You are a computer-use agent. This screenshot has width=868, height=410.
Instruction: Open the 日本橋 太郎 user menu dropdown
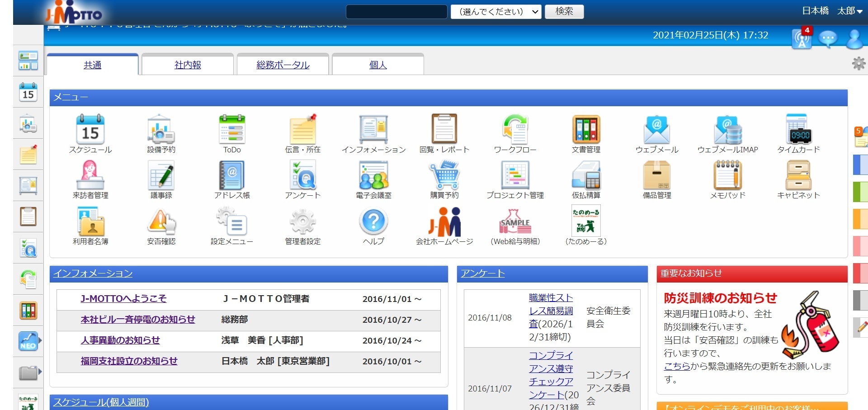point(832,11)
